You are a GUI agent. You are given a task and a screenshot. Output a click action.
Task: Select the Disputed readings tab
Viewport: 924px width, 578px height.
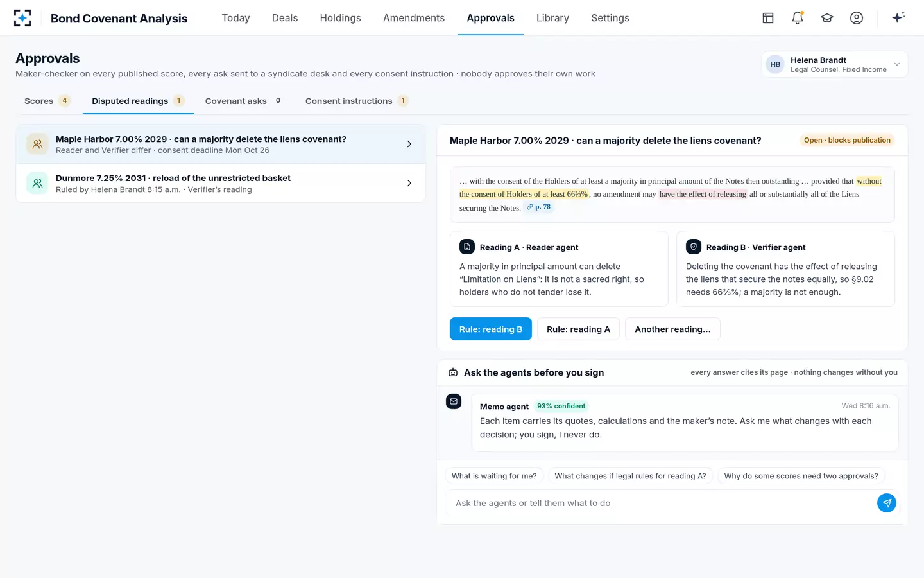[x=138, y=101]
